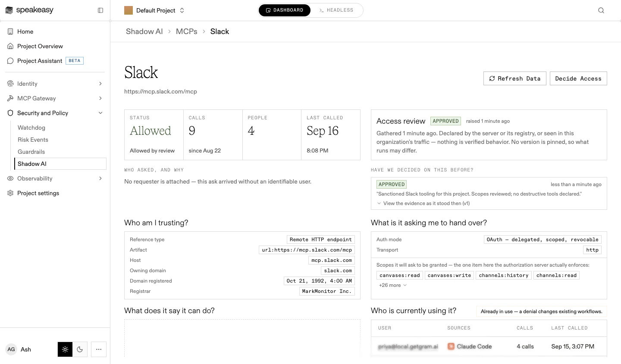Click the Home sidebar icon
The height and width of the screenshot is (364, 621).
(x=10, y=31)
